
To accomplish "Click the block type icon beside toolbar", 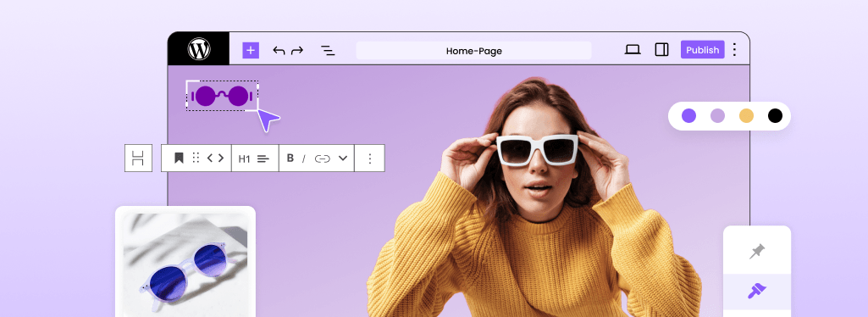I will pyautogui.click(x=138, y=158).
